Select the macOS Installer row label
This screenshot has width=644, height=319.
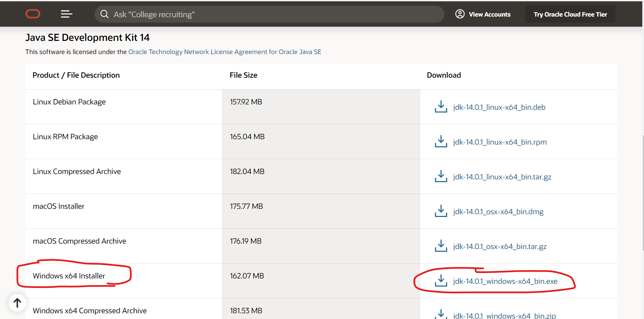tap(59, 206)
